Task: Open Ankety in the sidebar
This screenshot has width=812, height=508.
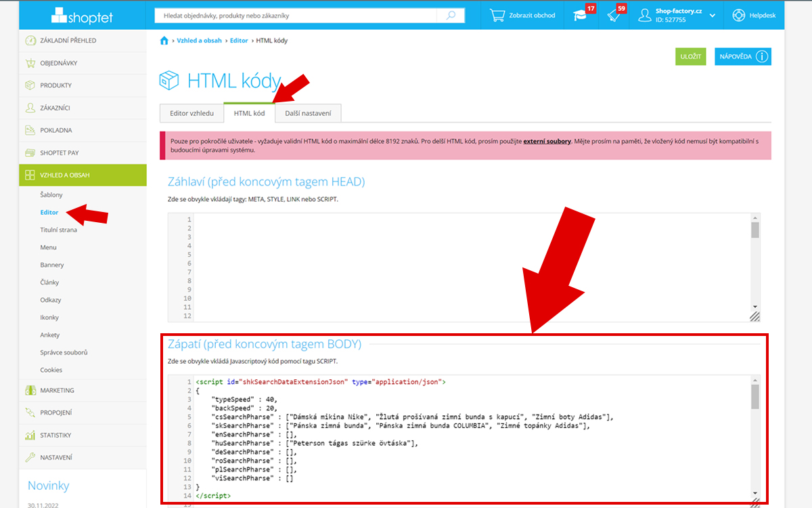Action: (x=50, y=335)
